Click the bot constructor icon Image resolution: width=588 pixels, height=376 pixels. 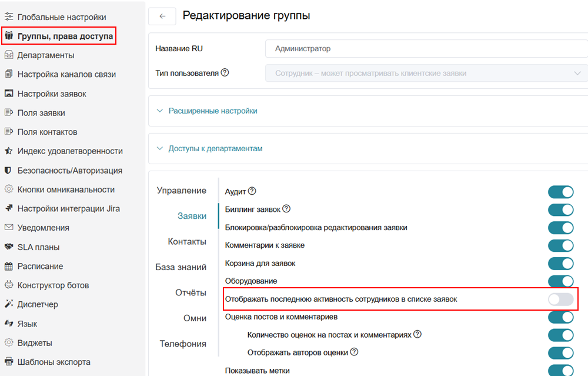(x=9, y=285)
